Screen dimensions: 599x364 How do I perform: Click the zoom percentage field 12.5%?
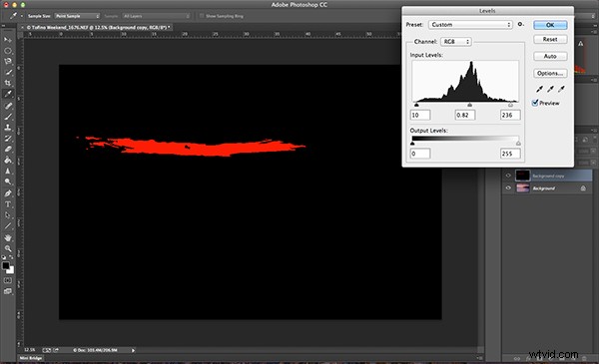pyautogui.click(x=29, y=350)
